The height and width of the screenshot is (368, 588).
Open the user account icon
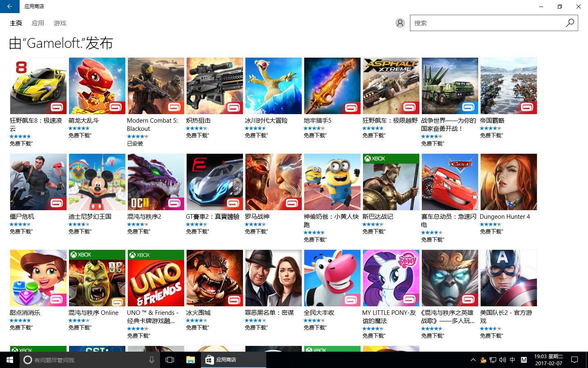[400, 23]
